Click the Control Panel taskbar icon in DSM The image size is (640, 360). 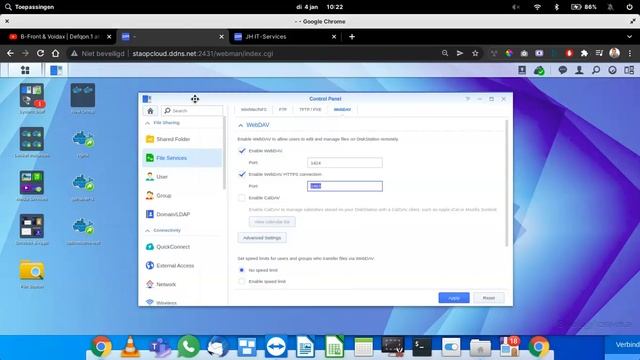click(56, 70)
